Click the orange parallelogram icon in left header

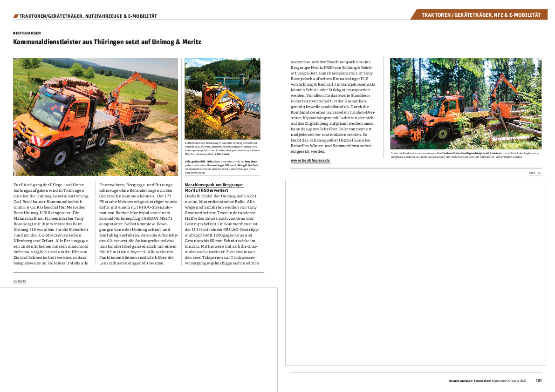click(16, 16)
